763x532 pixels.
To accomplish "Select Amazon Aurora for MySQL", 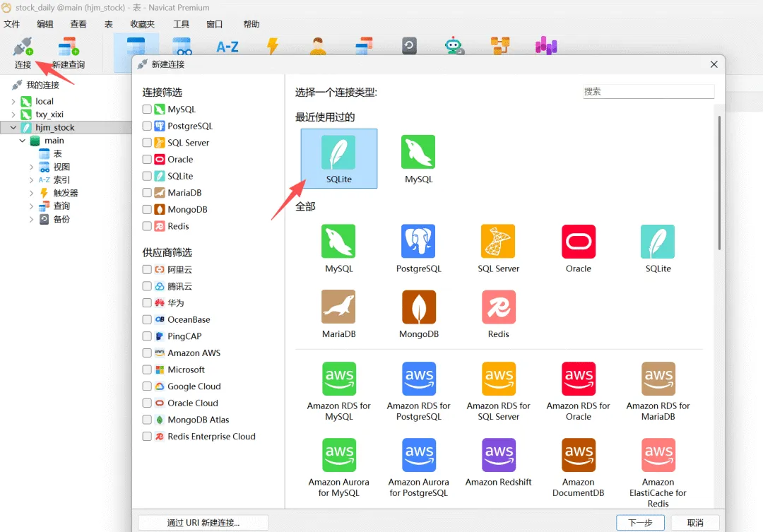I will point(338,468).
